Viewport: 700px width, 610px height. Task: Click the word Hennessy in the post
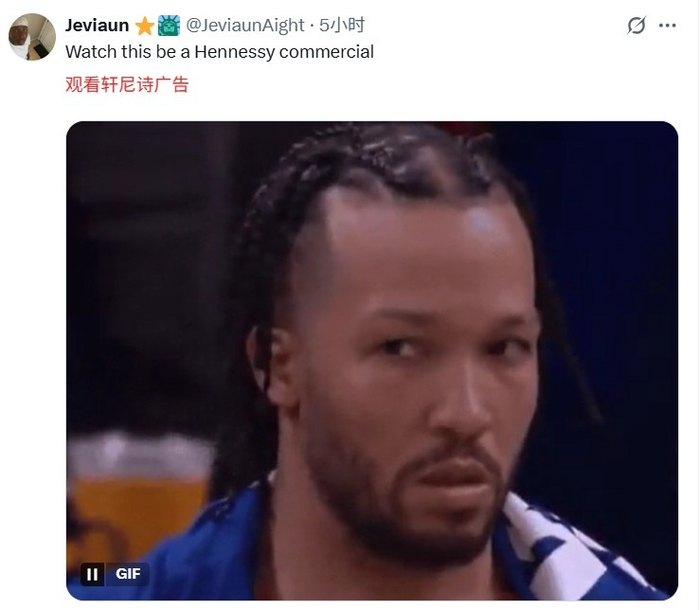point(235,52)
